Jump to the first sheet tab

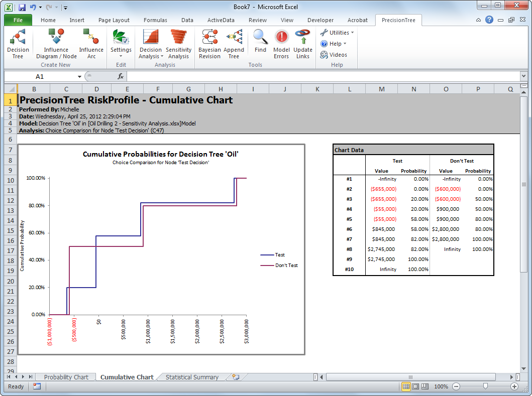(9, 376)
